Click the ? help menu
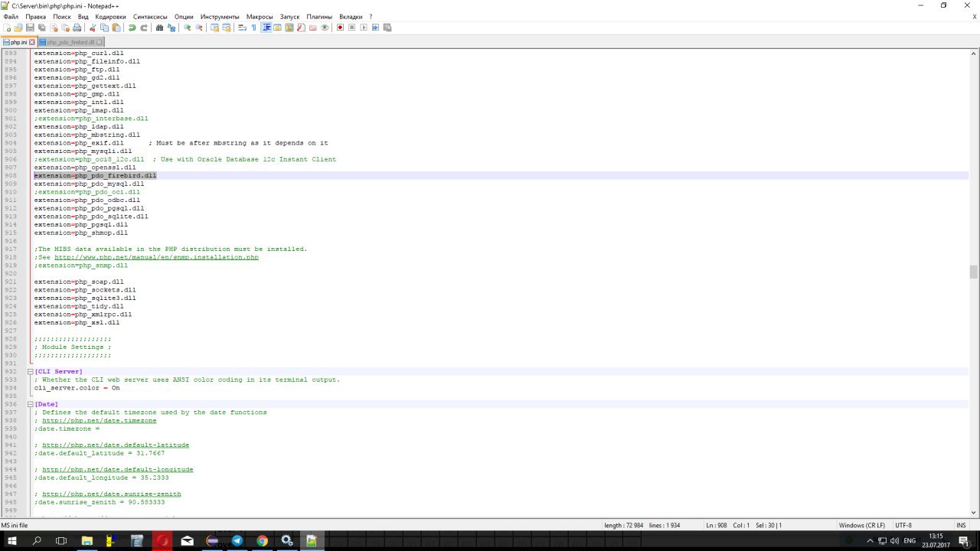Screen dimensions: 980x551 [x=371, y=16]
